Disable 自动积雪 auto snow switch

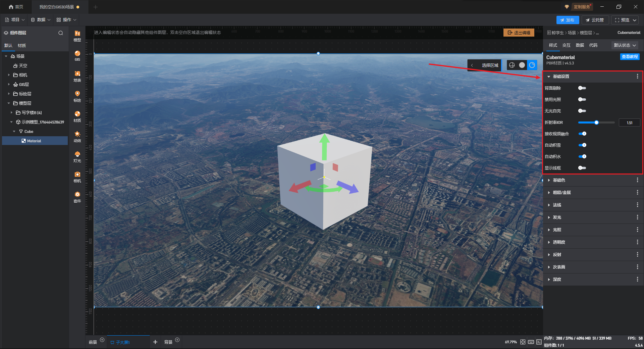582,145
